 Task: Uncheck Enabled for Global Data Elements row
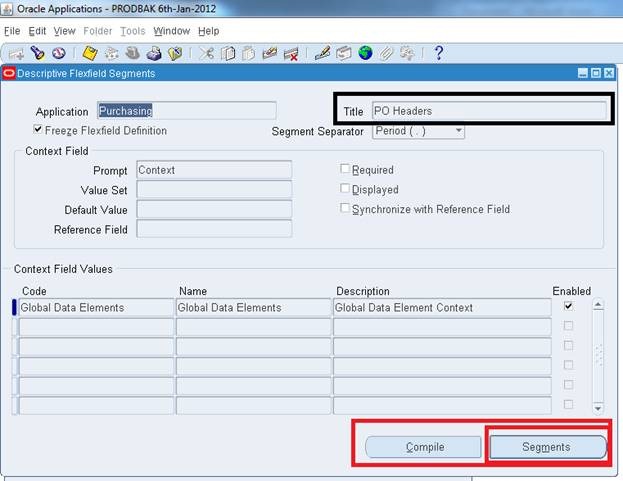569,306
